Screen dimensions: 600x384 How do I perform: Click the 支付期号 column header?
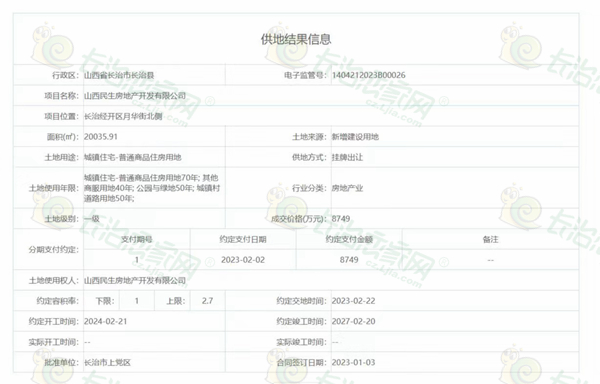(137, 239)
